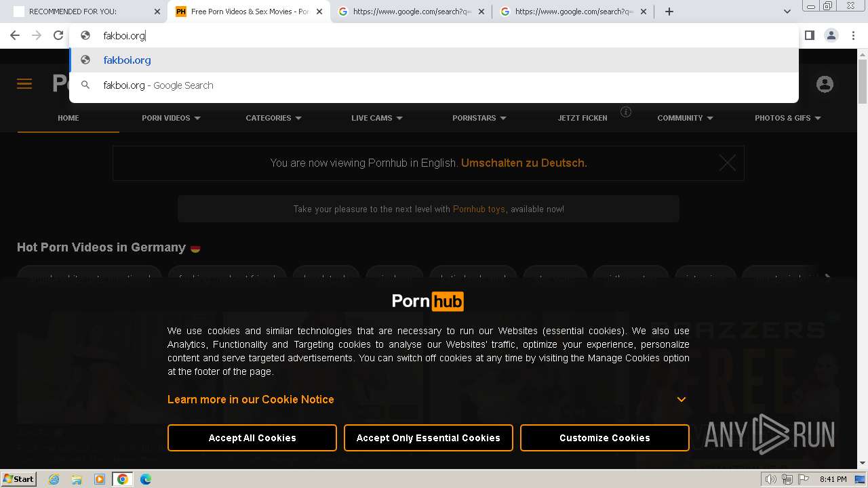Viewport: 868px width, 488px height.
Task: Open the media player taskbar icon
Action: (x=100, y=479)
